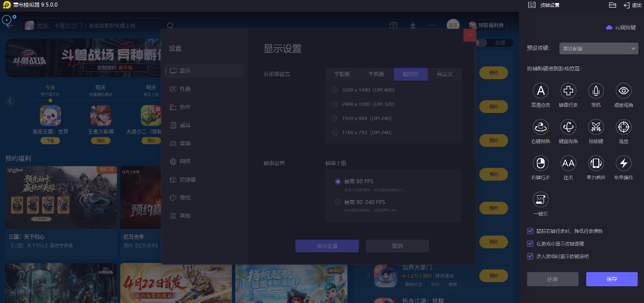Choose the 重力感应 gravity sensor icon
Viewport: 644px width, 303px height.
(596, 163)
